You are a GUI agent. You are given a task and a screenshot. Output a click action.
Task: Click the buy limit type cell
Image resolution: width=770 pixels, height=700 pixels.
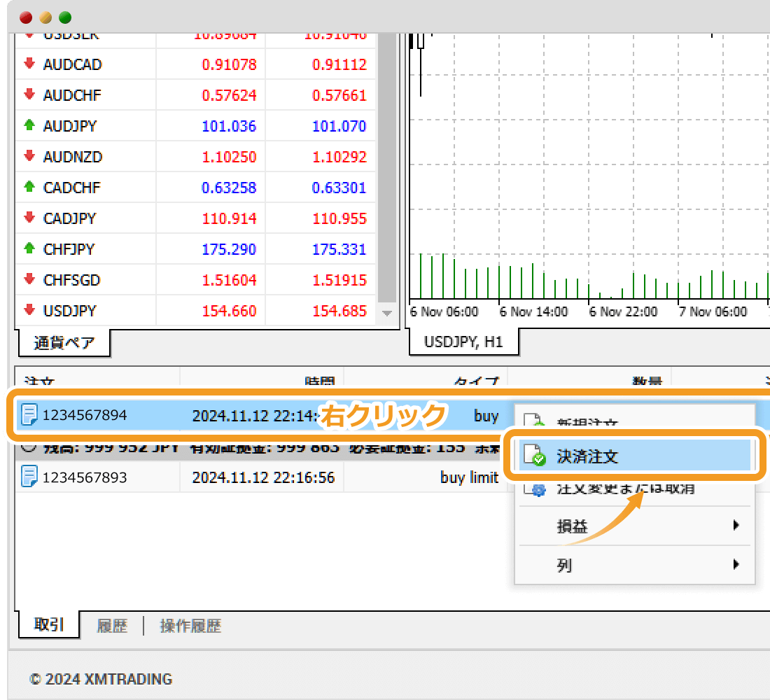point(469,477)
